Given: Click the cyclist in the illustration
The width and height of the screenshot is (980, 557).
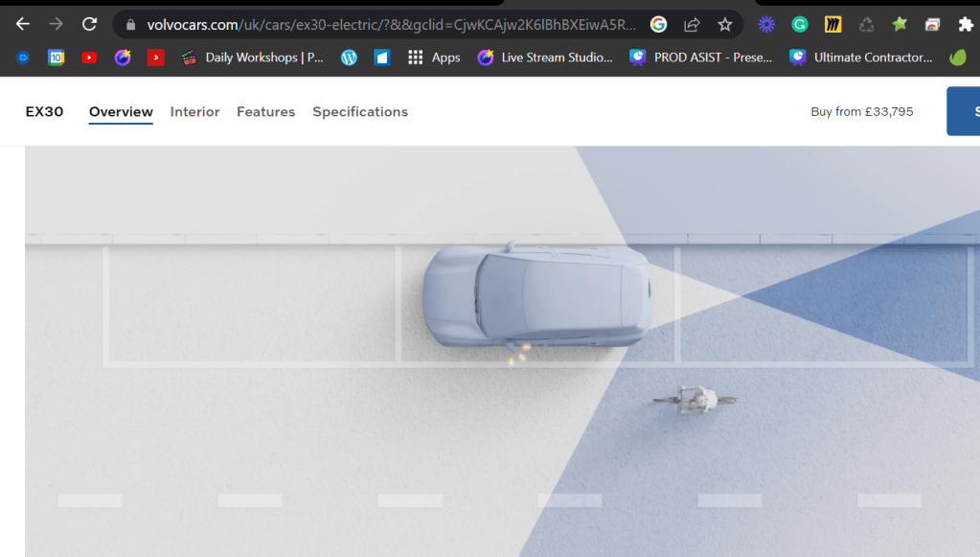Looking at the screenshot, I should 695,400.
